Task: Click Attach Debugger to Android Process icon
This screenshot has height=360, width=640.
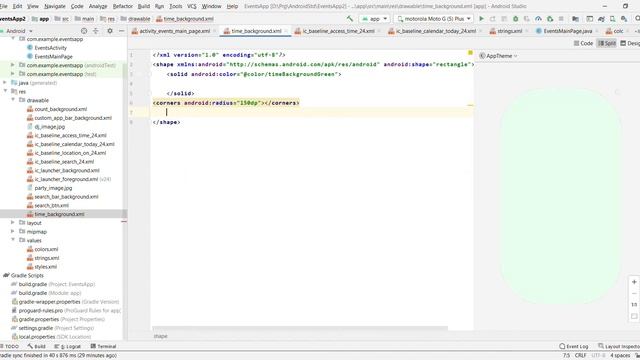Action: pos(550,19)
